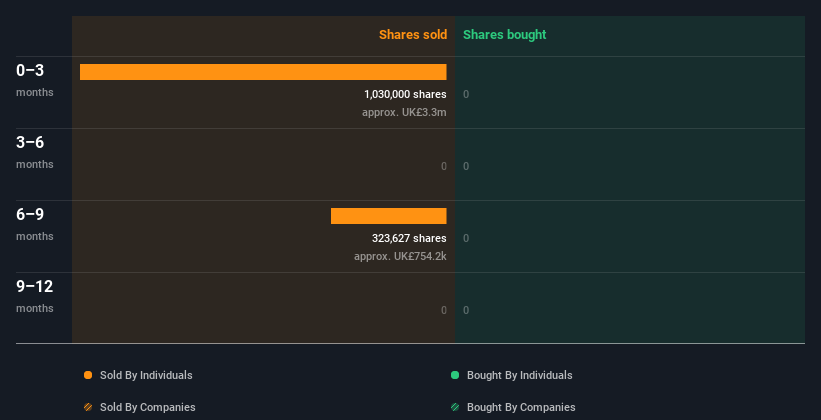Click the Bought By Companies legend label
The image size is (821, 420).
point(521,407)
